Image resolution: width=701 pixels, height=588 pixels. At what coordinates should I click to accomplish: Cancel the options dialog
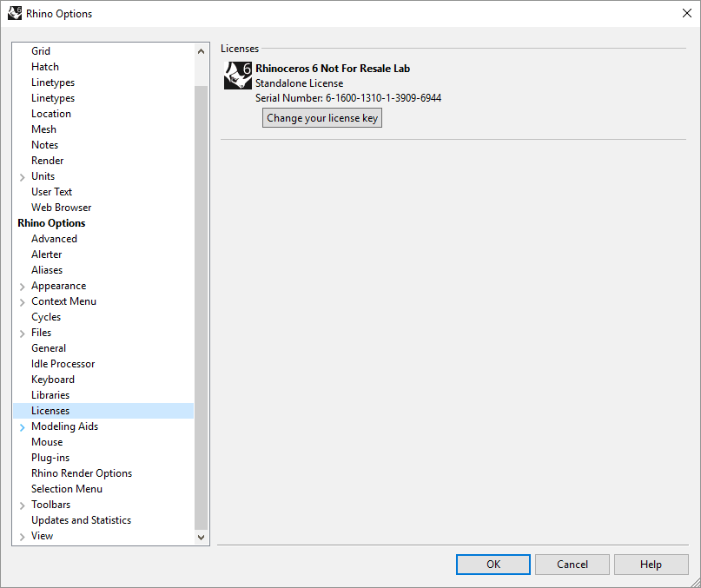572,565
